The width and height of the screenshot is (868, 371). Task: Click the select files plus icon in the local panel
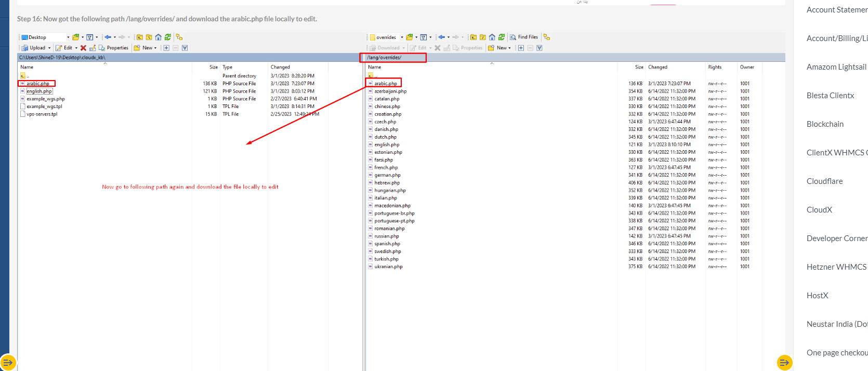(166, 48)
